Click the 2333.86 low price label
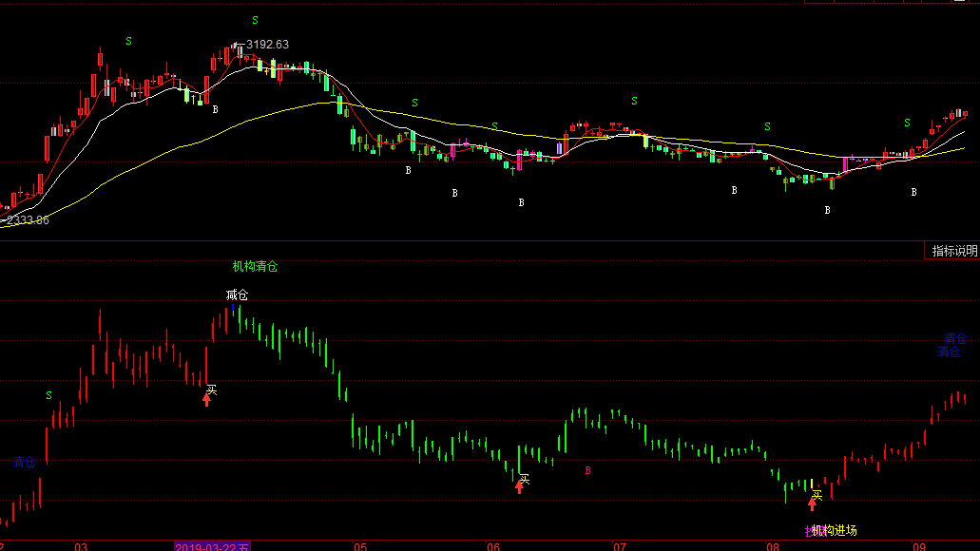Viewport: 980px width, 551px height. (x=28, y=220)
